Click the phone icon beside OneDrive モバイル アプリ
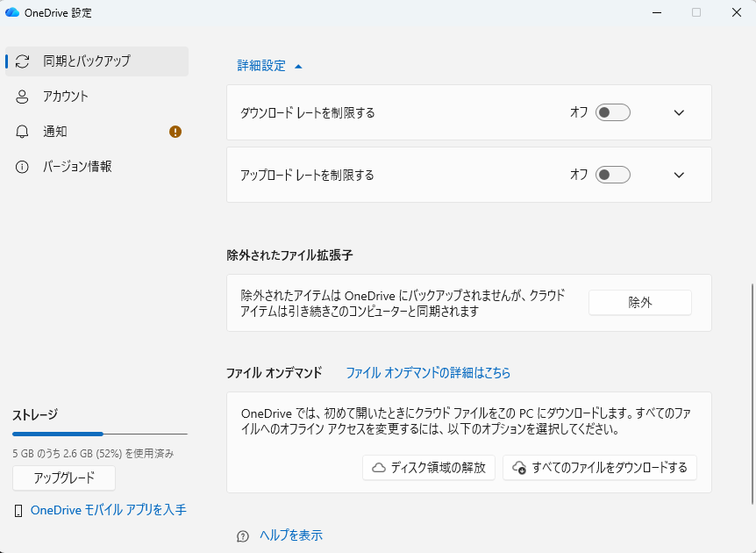This screenshot has height=553, width=756. 18,511
